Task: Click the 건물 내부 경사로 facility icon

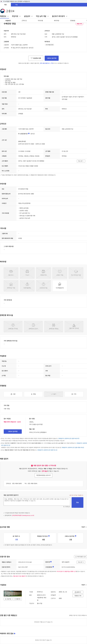Action: [74, 327]
